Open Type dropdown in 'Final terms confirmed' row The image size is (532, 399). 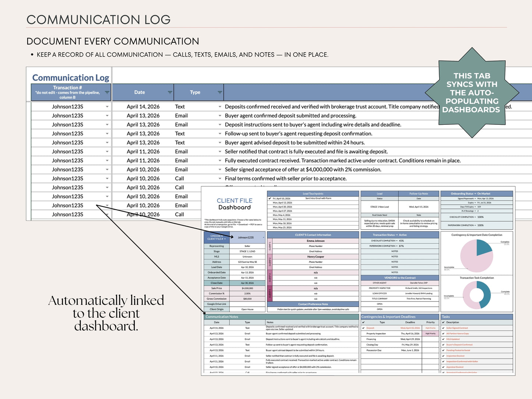pos(220,179)
